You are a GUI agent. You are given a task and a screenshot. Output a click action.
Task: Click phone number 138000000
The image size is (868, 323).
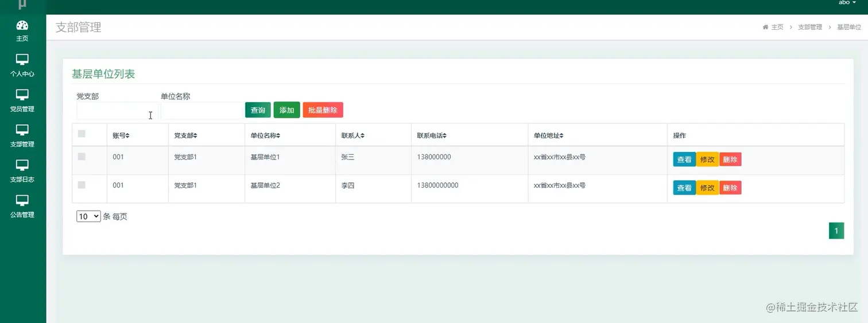[434, 157]
